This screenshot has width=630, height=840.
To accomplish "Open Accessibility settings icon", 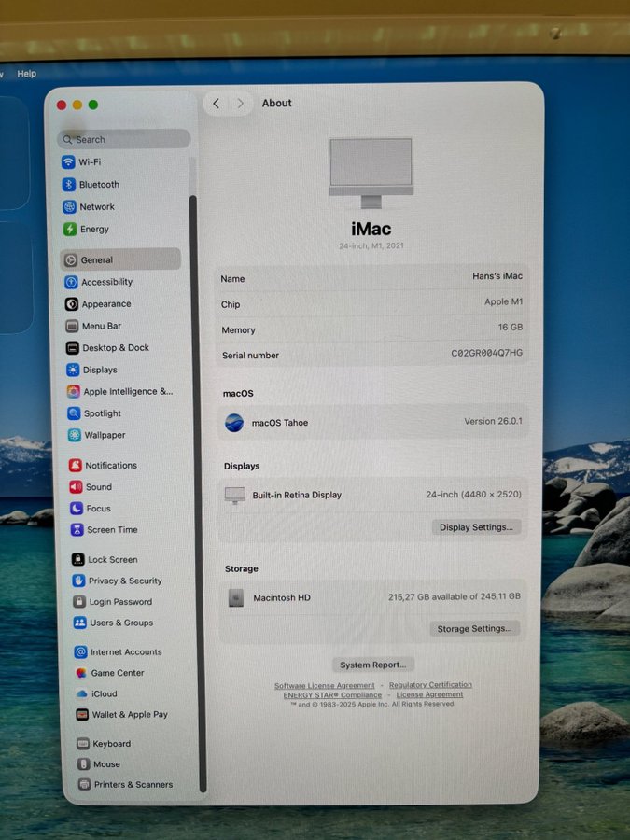I will tap(72, 282).
